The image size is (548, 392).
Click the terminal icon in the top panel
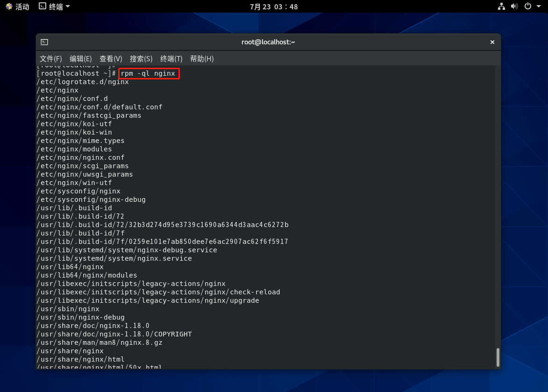coord(43,7)
